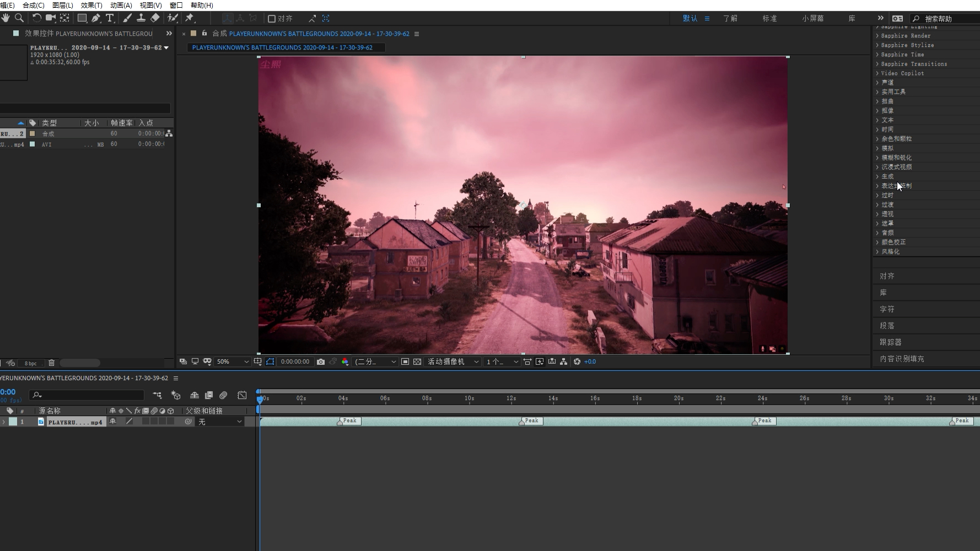This screenshot has height=551, width=980.
Task: Open the show channel color icon
Action: (x=345, y=361)
